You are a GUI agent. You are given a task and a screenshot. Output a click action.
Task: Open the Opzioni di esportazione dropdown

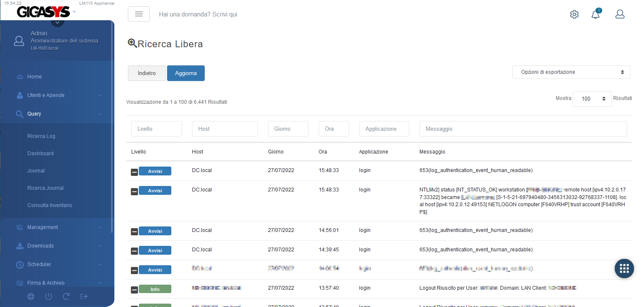pyautogui.click(x=571, y=72)
